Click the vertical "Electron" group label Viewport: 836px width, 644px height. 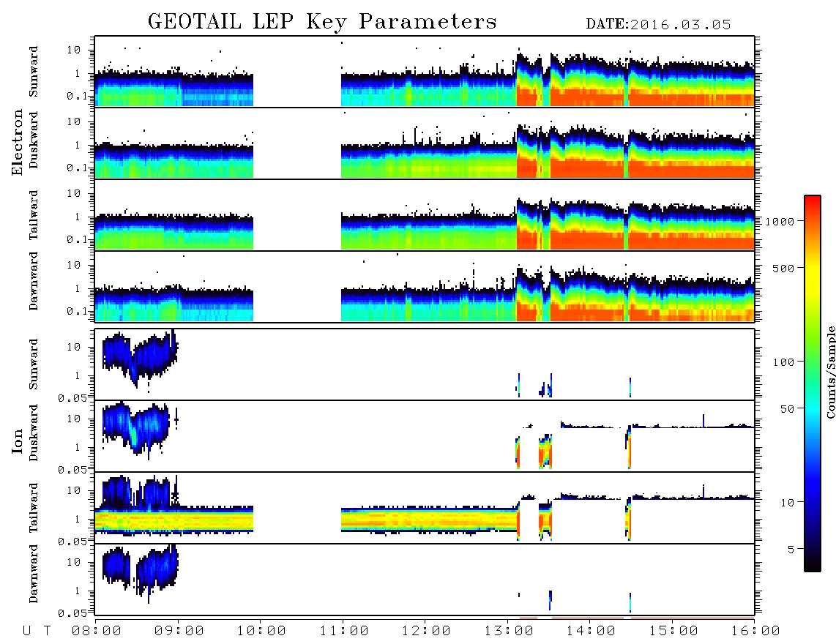coord(17,143)
